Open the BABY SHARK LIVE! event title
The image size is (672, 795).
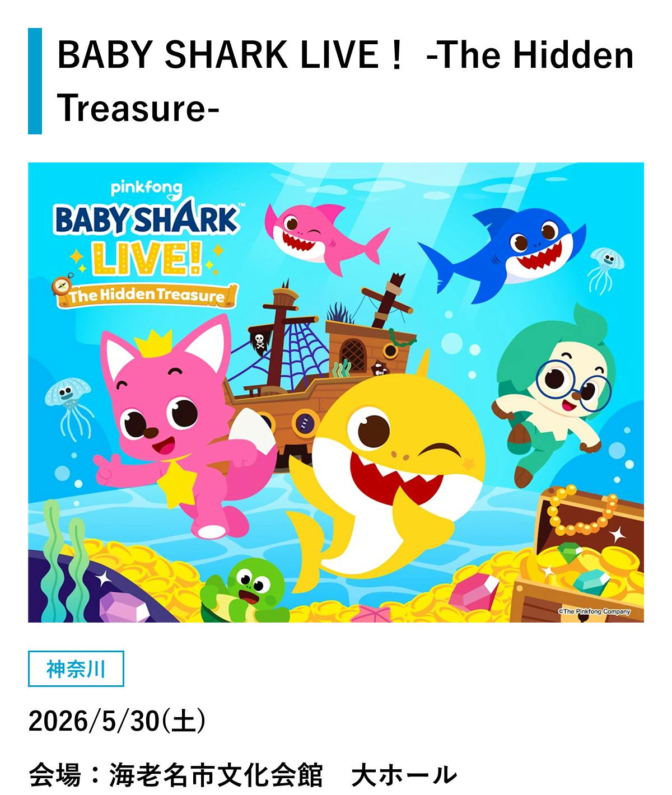point(346,81)
